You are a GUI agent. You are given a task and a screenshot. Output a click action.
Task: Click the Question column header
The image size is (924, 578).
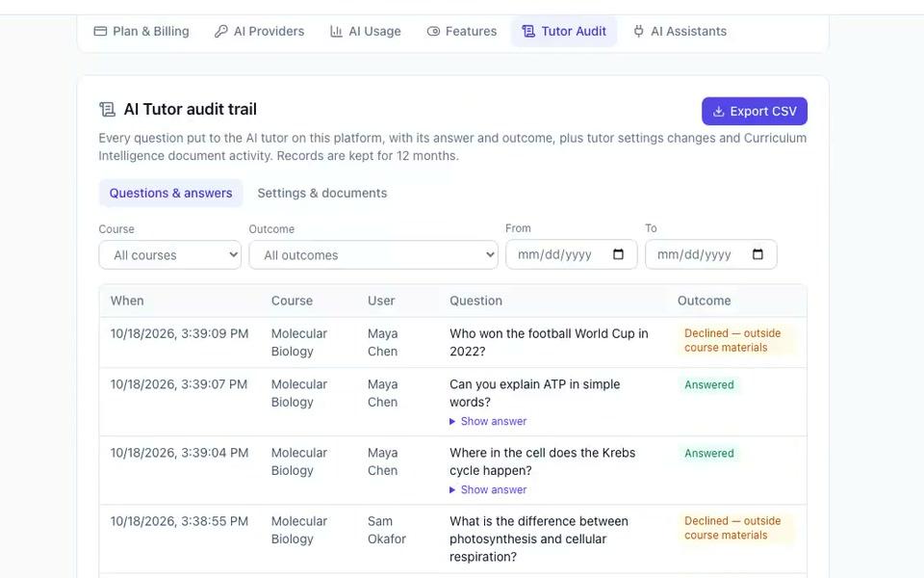476,301
